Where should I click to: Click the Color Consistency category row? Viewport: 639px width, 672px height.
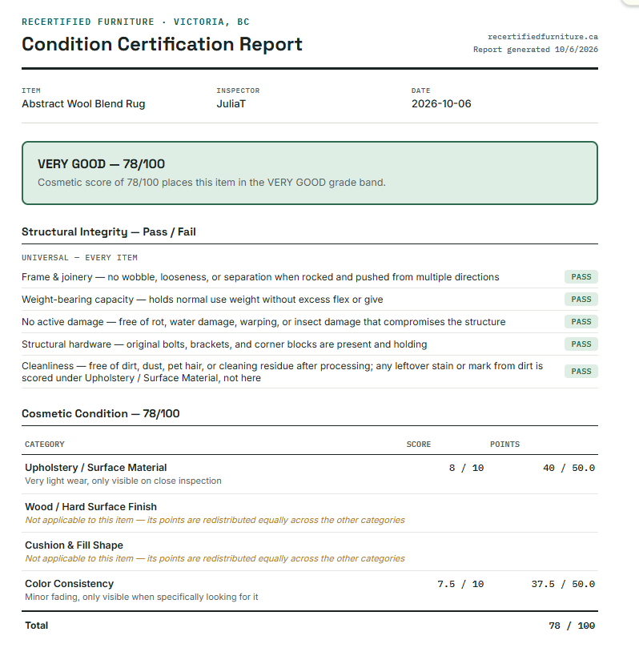310,590
